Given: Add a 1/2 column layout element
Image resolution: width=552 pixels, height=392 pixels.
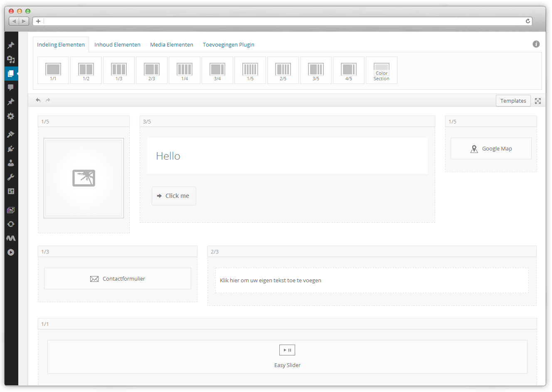Looking at the screenshot, I should pos(86,70).
